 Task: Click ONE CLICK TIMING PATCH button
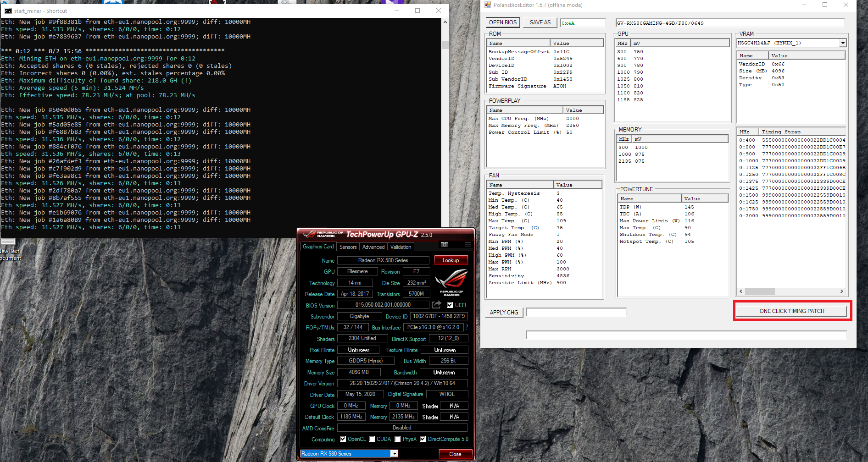coord(792,311)
